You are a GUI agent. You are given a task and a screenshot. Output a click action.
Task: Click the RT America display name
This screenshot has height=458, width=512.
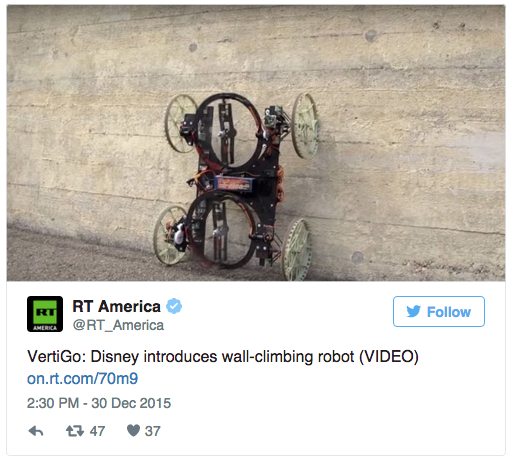coord(116,306)
